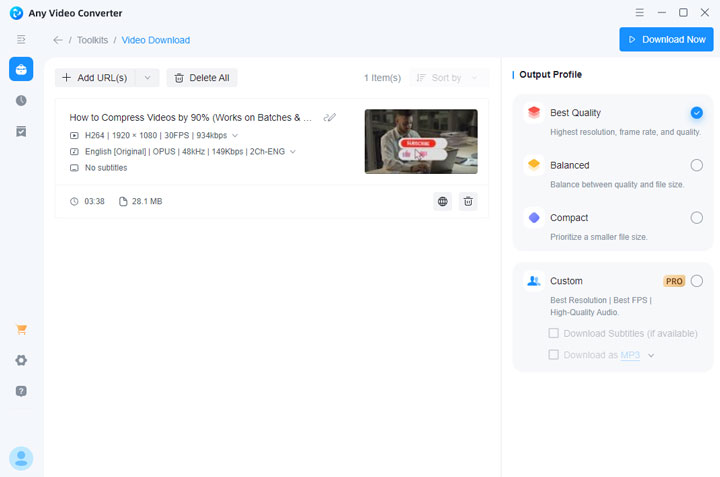This screenshot has width=720, height=477.
Task: Delete the video item with trash icon
Action: pos(468,202)
